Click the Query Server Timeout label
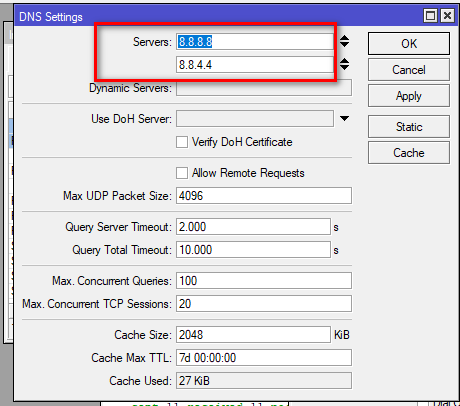 point(118,227)
